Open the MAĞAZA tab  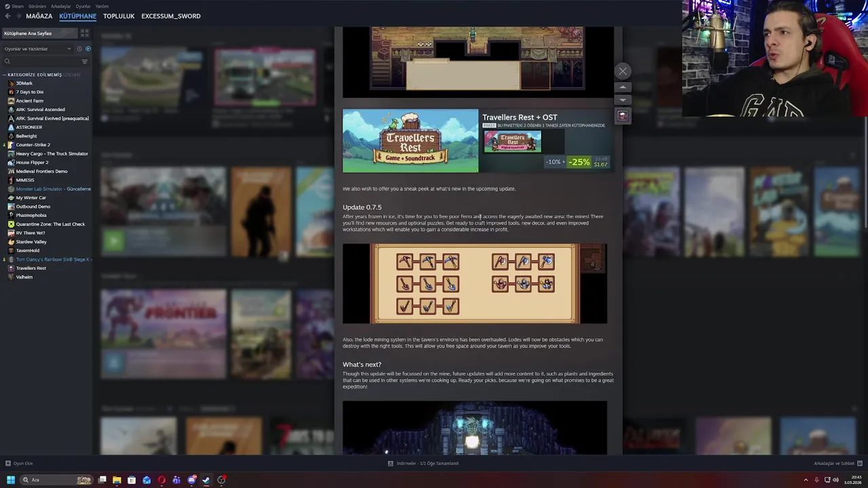click(39, 16)
